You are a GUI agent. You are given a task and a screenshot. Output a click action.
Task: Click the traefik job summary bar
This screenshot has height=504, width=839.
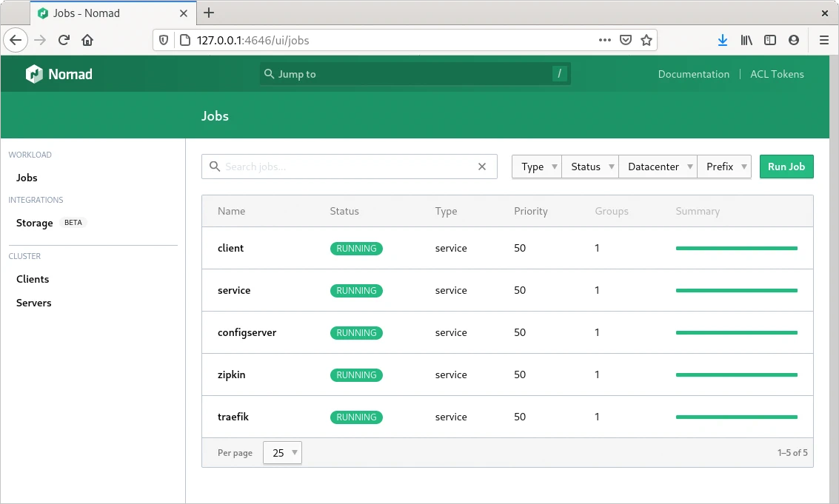[x=736, y=417]
